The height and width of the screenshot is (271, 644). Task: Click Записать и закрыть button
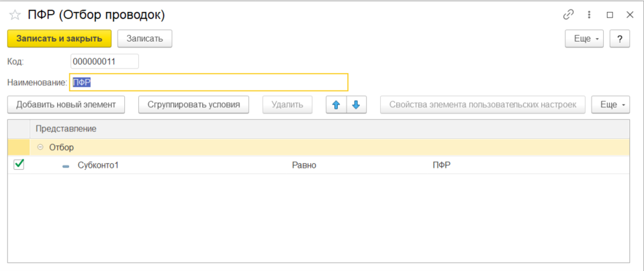tap(59, 39)
